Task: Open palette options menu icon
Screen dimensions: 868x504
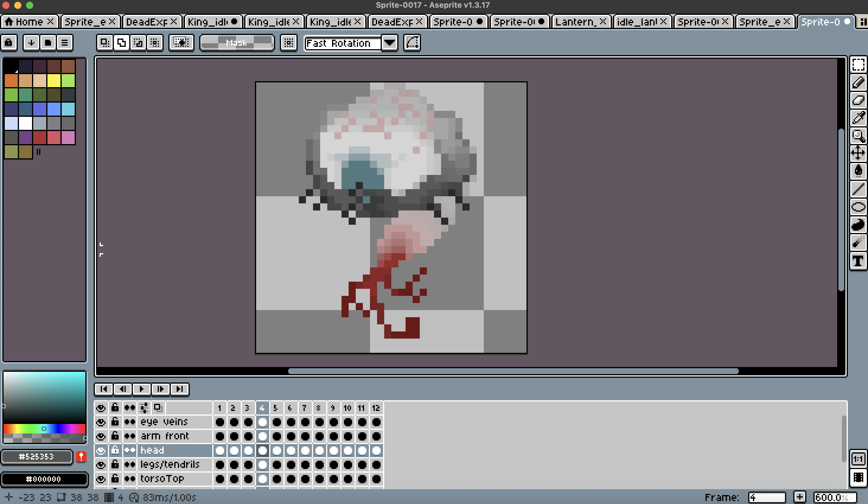Action: 64,43
